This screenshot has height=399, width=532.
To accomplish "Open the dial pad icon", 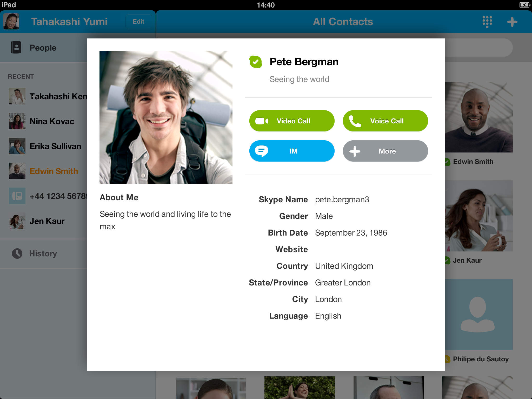I will point(487,22).
